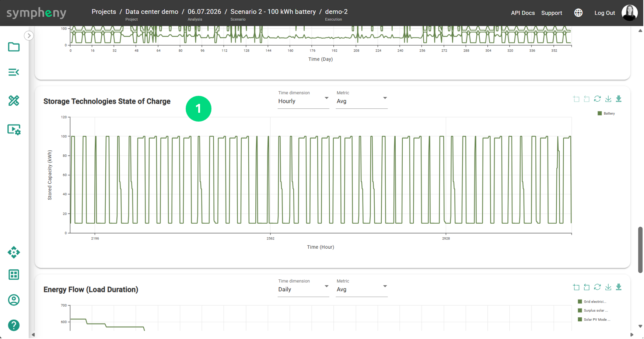Download Energy Flow data with the filled arrow icon
Viewport: 644px width, 339px height.
tap(619, 287)
